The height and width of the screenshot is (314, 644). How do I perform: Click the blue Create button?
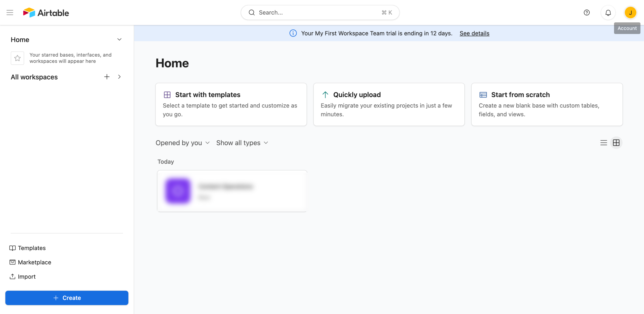coord(67,298)
